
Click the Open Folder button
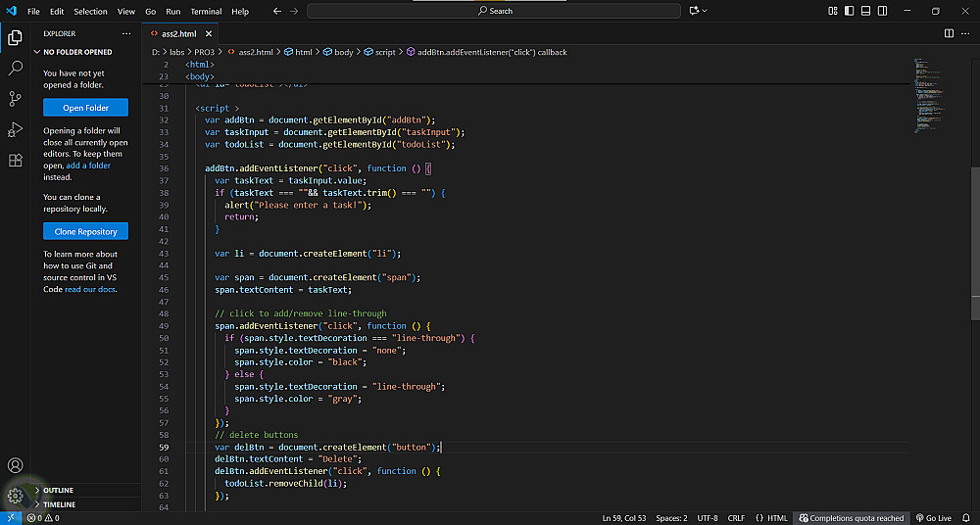(x=85, y=108)
